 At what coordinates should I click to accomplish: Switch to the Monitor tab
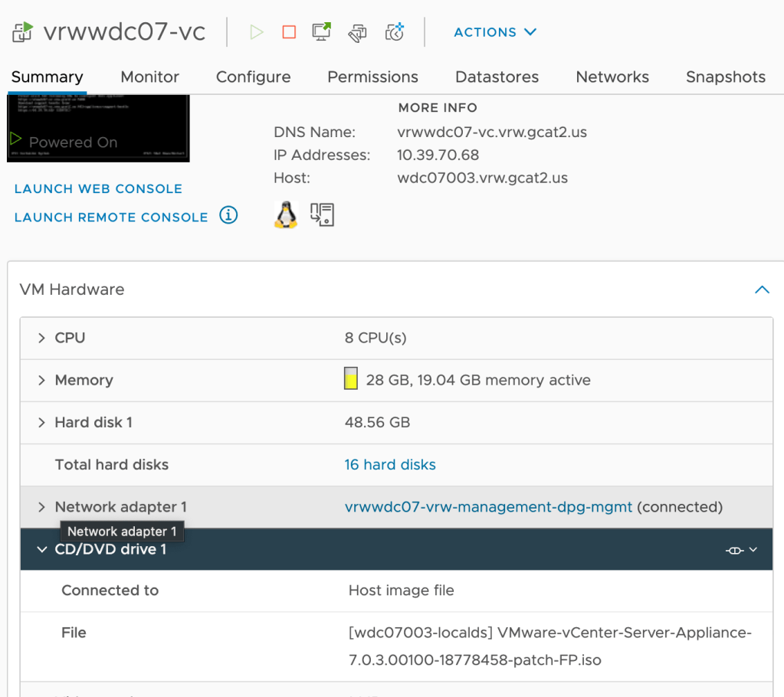[149, 77]
